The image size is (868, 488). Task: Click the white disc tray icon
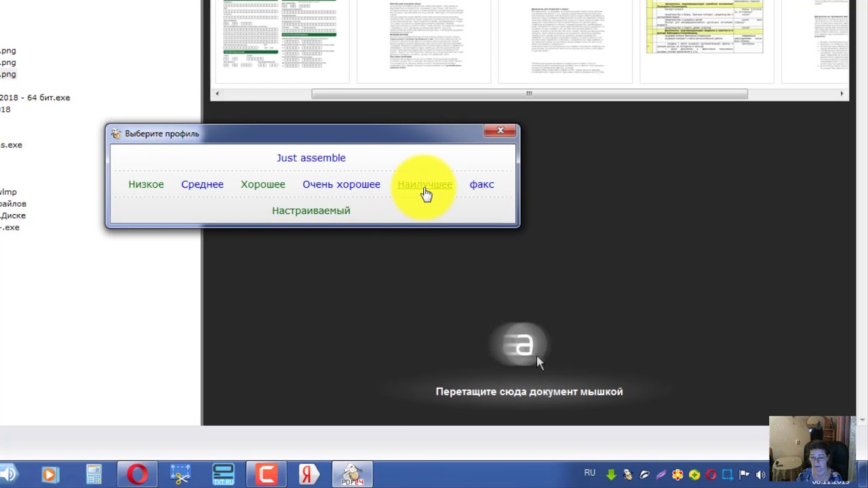tap(644, 474)
